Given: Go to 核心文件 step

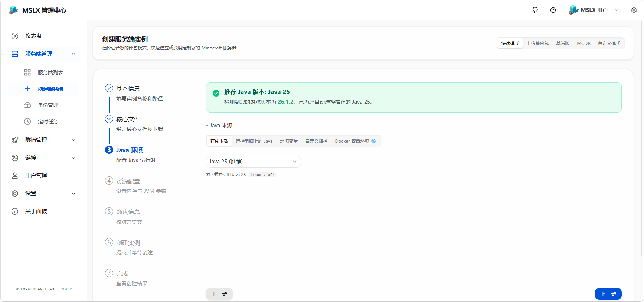Looking at the screenshot, I should pos(128,119).
